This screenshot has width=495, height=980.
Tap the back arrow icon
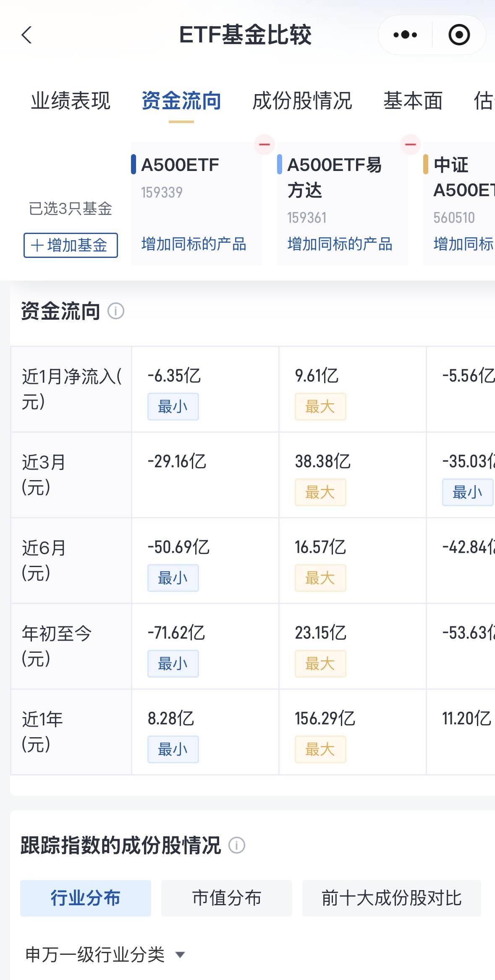tap(27, 35)
